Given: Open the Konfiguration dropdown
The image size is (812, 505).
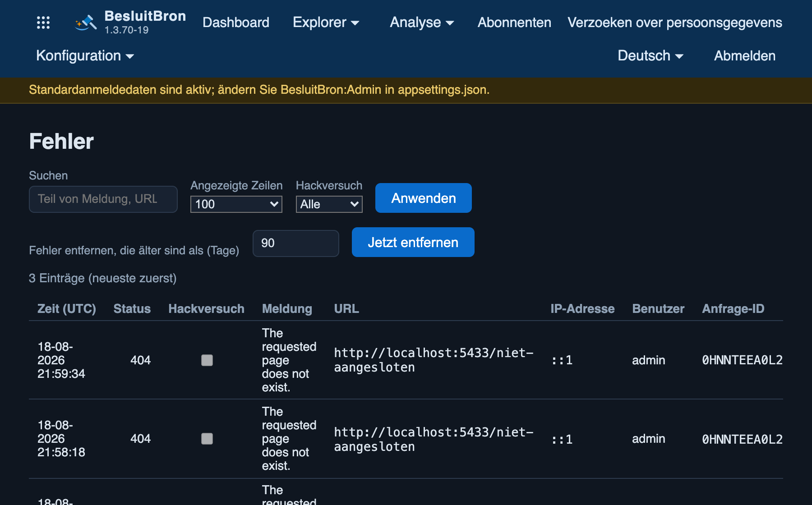Looking at the screenshot, I should (85, 56).
